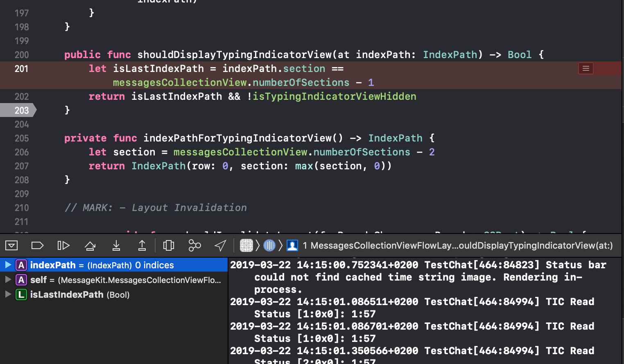Click line number 200 in gutter
The image size is (624, 364).
(21, 55)
